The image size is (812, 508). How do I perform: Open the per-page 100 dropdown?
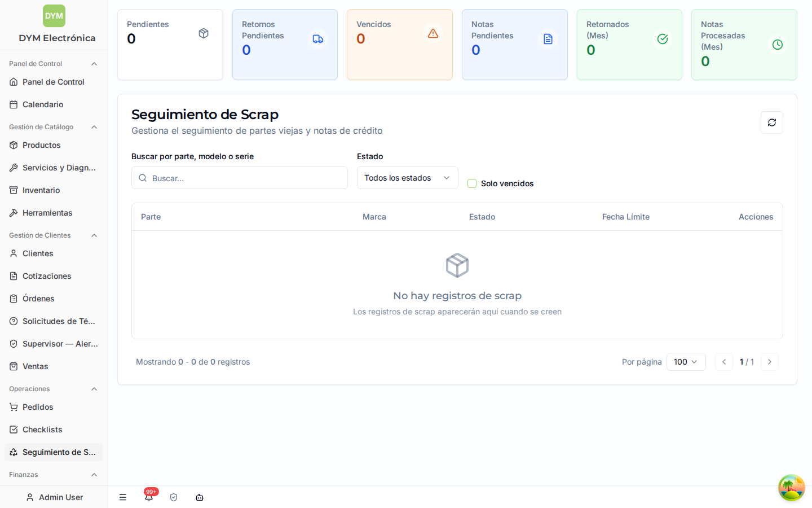pos(686,362)
